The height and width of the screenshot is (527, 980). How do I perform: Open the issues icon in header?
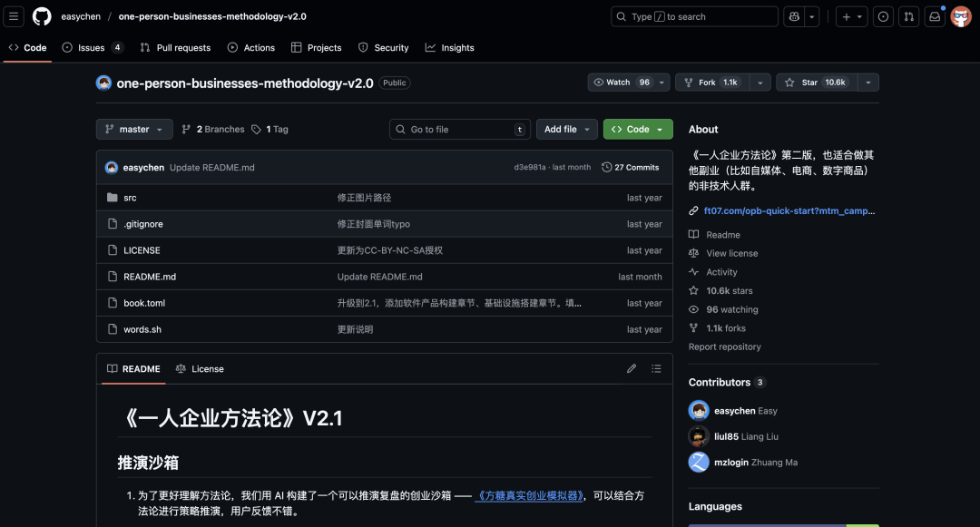(x=883, y=17)
